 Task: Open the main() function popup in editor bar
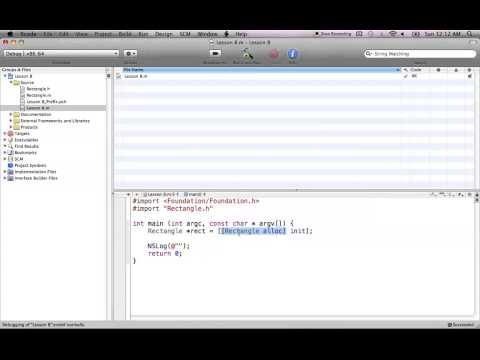click(x=194, y=194)
